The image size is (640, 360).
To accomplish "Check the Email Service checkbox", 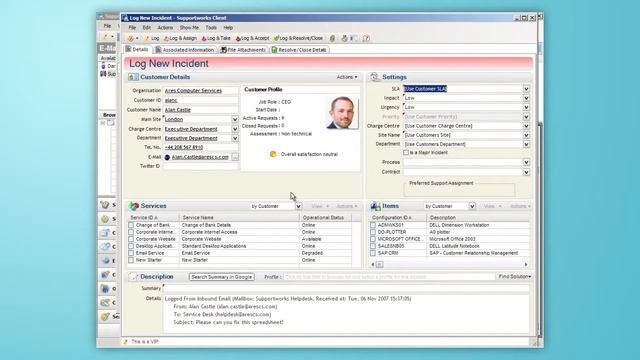I will point(131,253).
